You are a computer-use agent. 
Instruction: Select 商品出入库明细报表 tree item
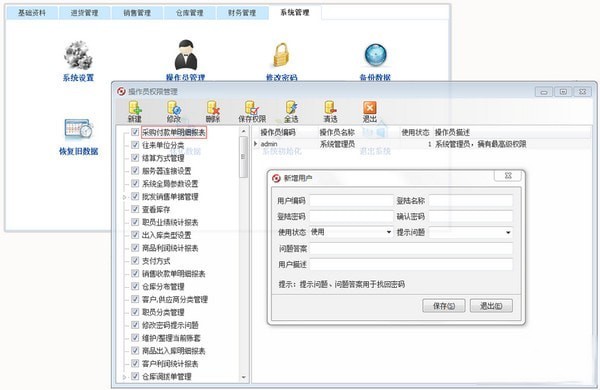point(173,351)
